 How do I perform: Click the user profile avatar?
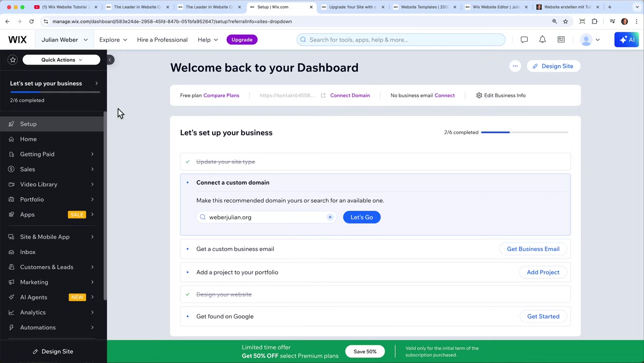586,40
